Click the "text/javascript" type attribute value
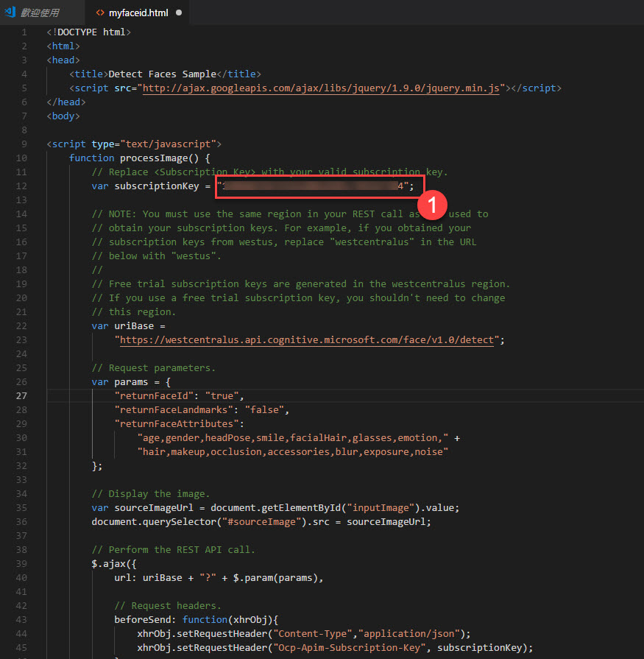The width and height of the screenshot is (644, 659). (168, 144)
